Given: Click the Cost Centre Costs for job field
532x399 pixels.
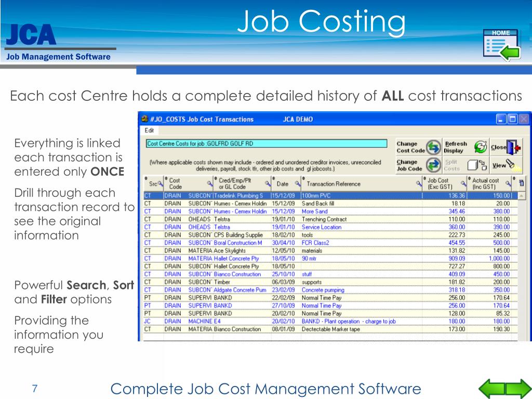Looking at the screenshot, I should coord(267,143).
